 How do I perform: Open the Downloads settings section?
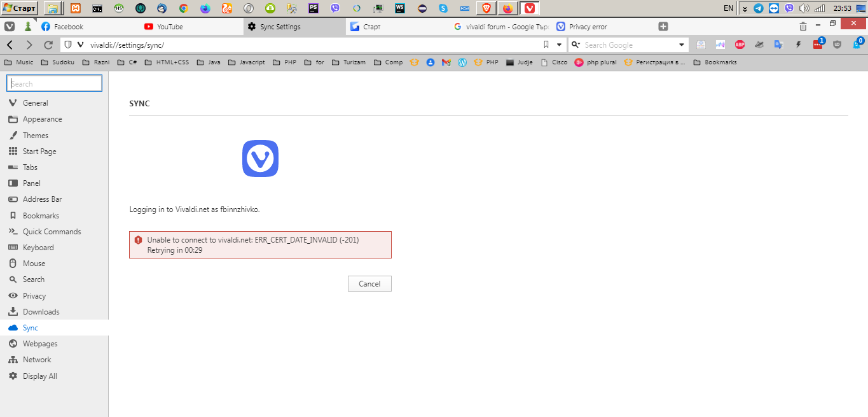click(x=54, y=312)
